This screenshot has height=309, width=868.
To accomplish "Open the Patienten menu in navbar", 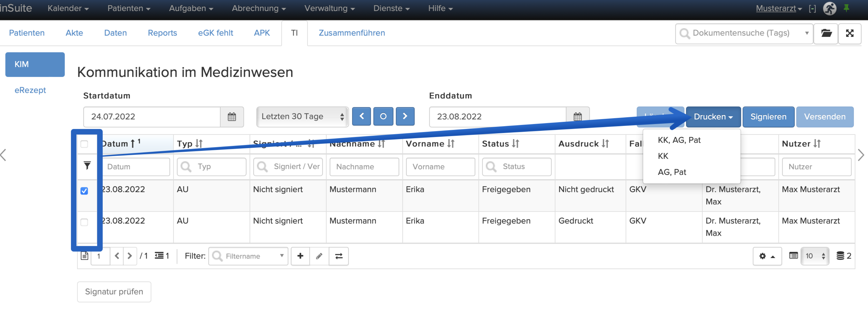I will coord(129,8).
